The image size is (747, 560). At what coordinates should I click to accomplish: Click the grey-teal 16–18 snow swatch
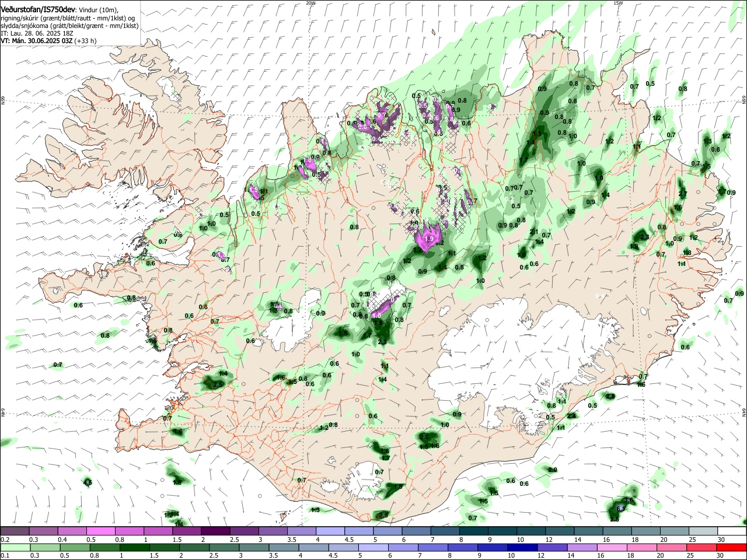[x=617, y=531]
